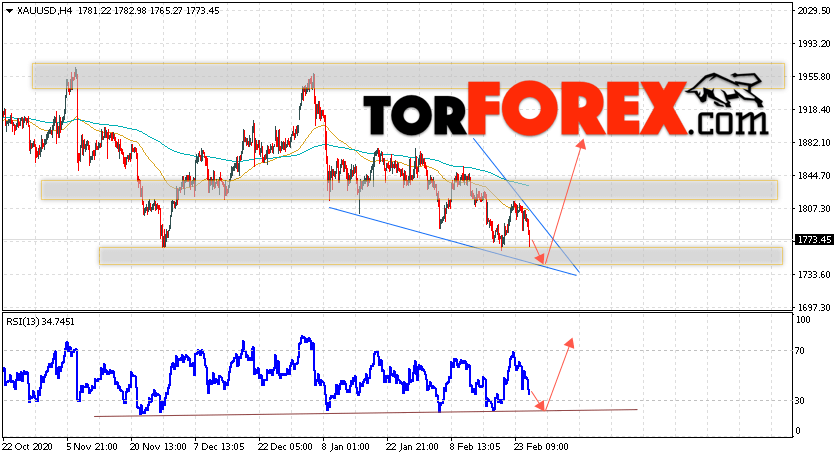
Task: Click the XAUUSD,H4 symbol title text
Action: pos(45,11)
